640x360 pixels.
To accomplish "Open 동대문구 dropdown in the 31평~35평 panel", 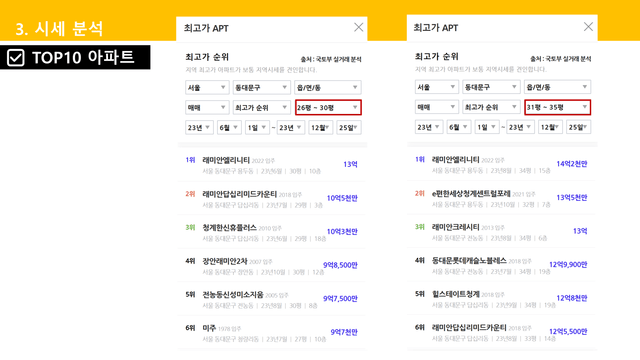I will tap(491, 87).
